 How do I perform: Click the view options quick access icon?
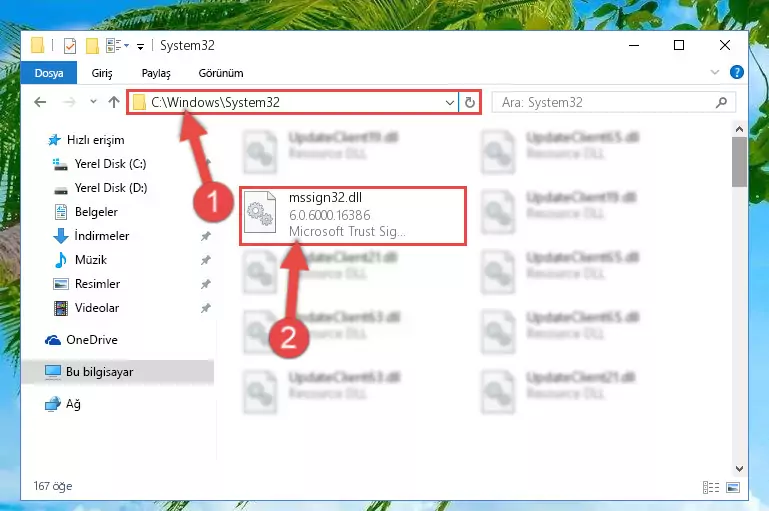point(117,46)
